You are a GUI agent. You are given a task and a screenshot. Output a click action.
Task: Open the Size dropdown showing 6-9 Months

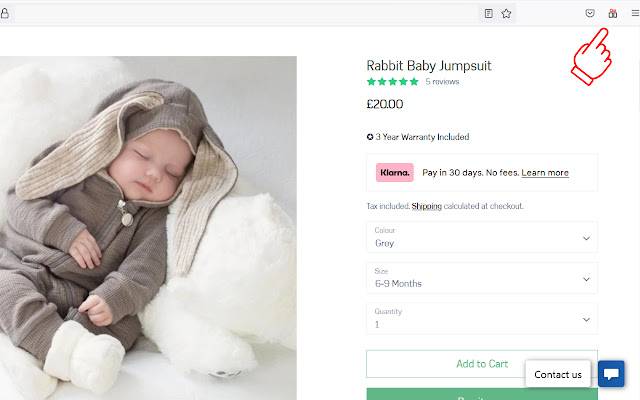pos(482,278)
